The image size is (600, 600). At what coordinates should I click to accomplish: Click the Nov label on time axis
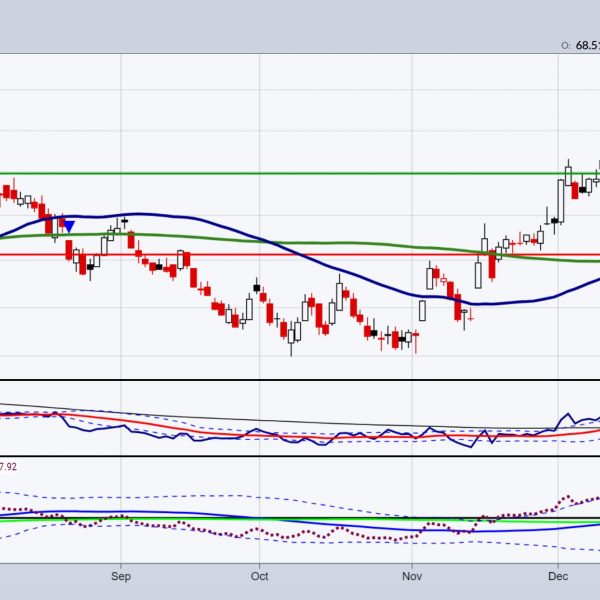pos(412,576)
